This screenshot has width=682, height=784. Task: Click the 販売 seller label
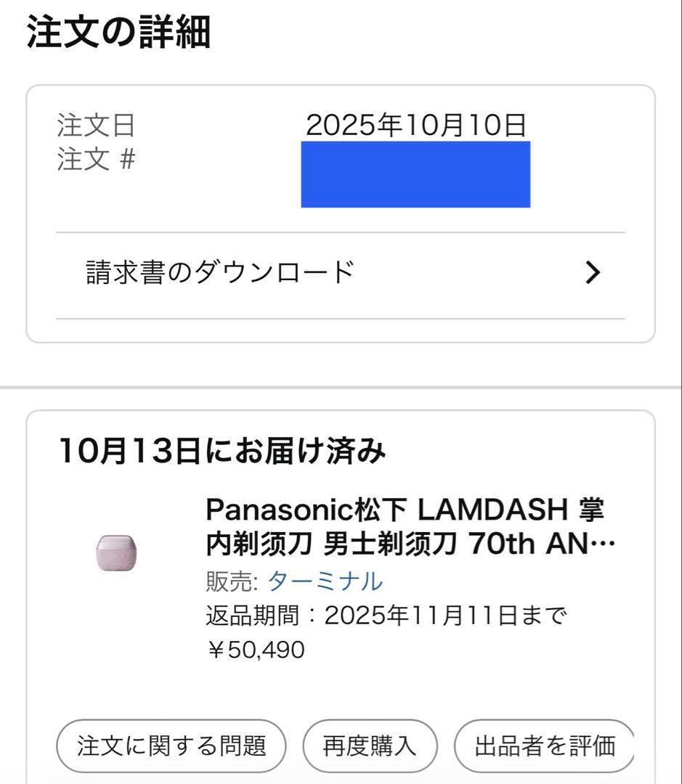(x=226, y=581)
